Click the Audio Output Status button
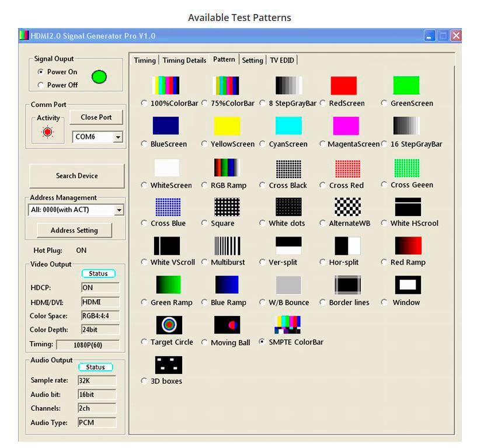477x448 pixels. [x=96, y=367]
